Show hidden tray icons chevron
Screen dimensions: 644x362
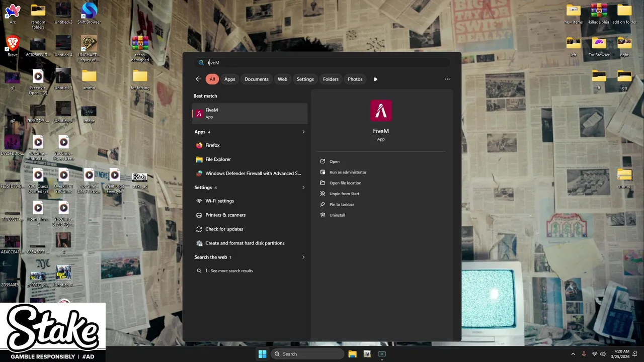pyautogui.click(x=573, y=354)
